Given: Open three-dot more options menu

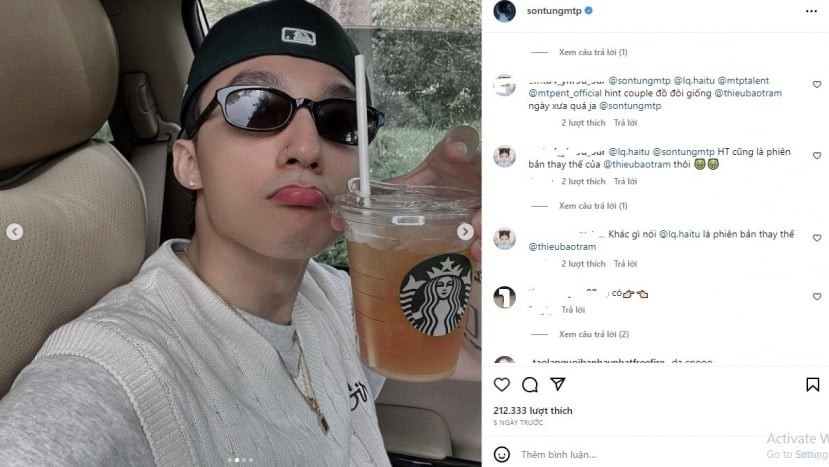Looking at the screenshot, I should pyautogui.click(x=812, y=11).
